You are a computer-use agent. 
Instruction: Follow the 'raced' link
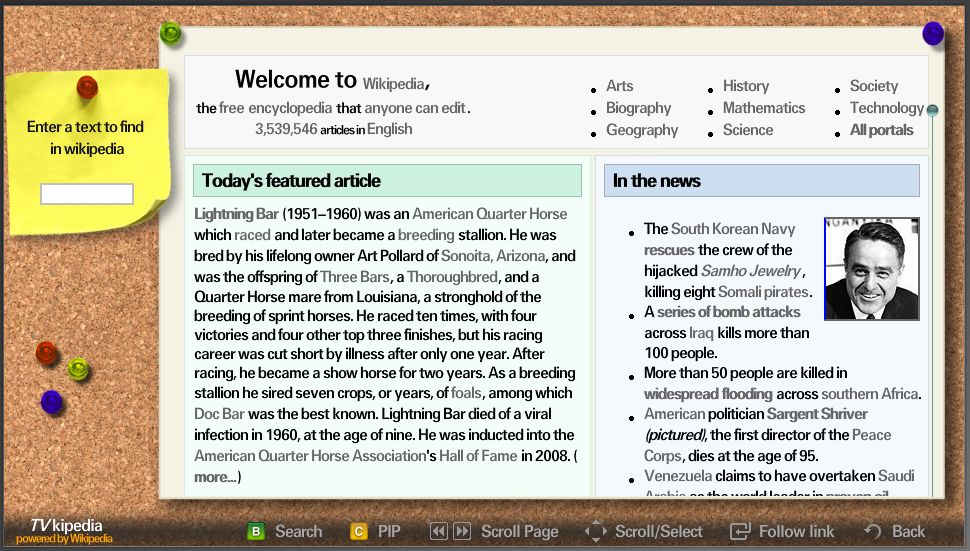(x=252, y=235)
